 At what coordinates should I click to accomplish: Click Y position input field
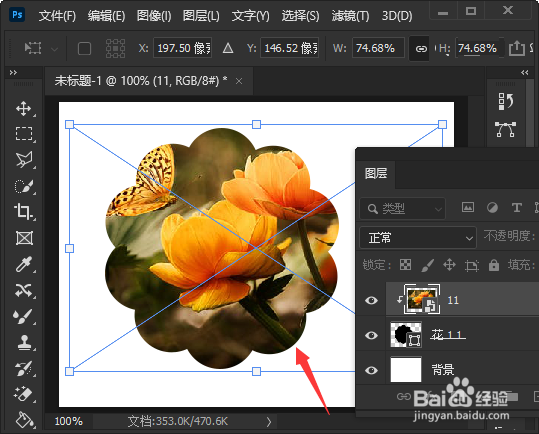pos(289,48)
